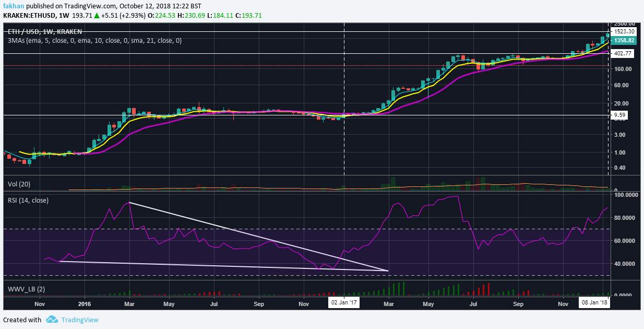This screenshot has height=329, width=644.
Task: Select the green 1358.82 current price tag
Action: click(624, 40)
